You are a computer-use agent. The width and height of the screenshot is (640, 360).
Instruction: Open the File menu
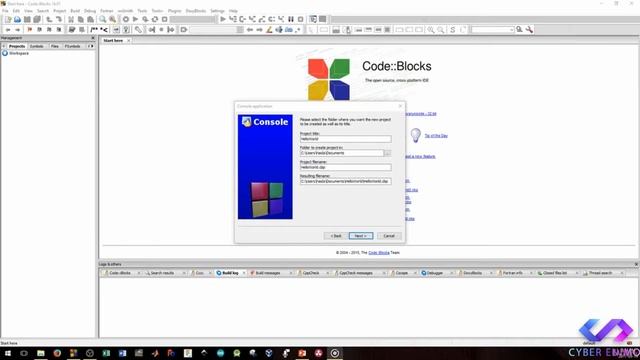5,11
